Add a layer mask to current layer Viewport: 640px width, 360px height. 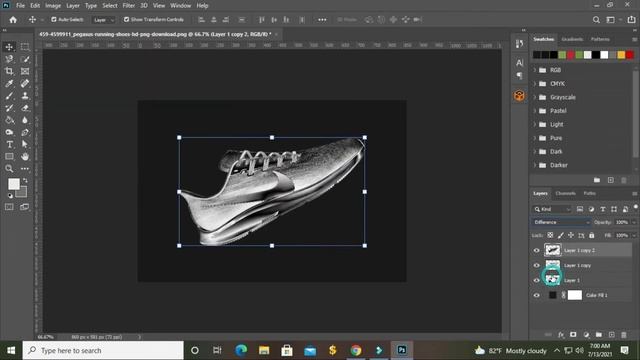[x=573, y=335]
